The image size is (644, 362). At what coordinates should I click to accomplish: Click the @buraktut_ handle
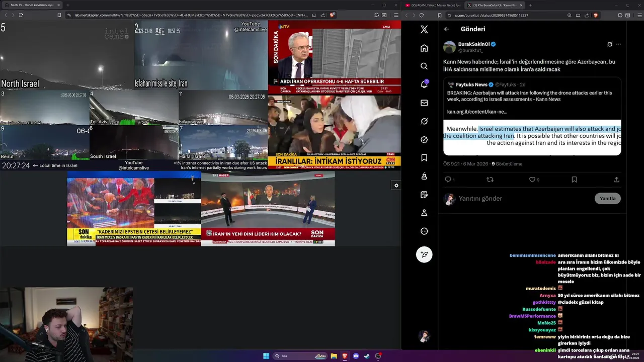470,50
